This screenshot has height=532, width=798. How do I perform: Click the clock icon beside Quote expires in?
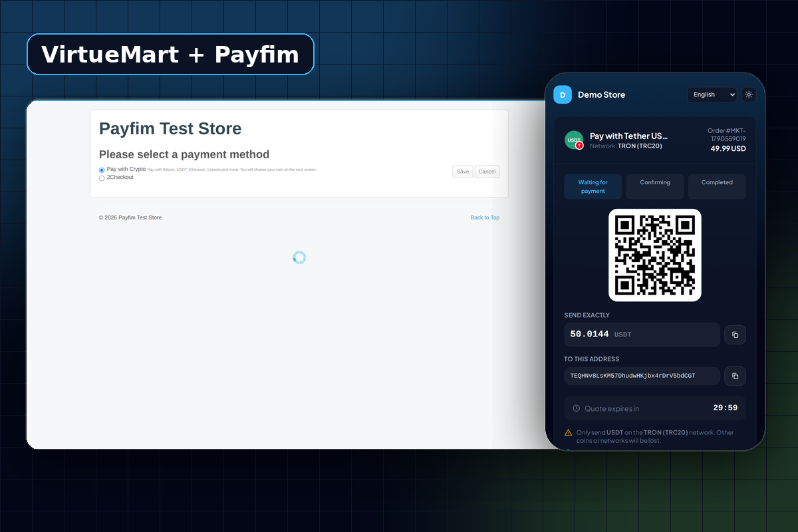coord(577,408)
